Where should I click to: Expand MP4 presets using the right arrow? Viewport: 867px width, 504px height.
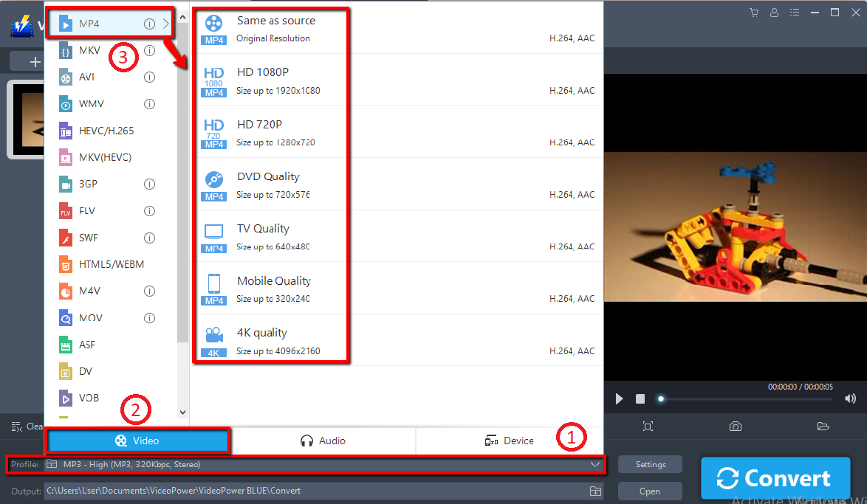click(165, 24)
